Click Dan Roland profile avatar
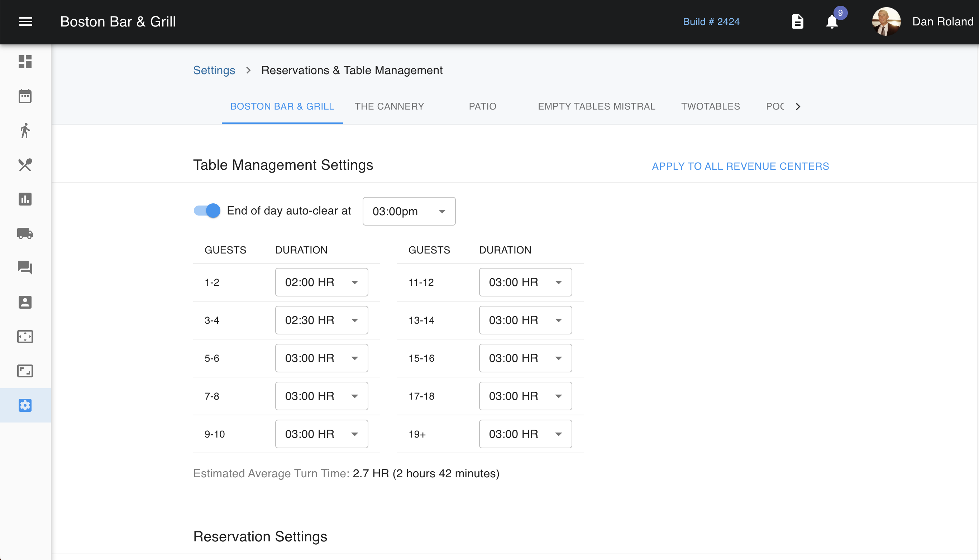 coord(886,22)
